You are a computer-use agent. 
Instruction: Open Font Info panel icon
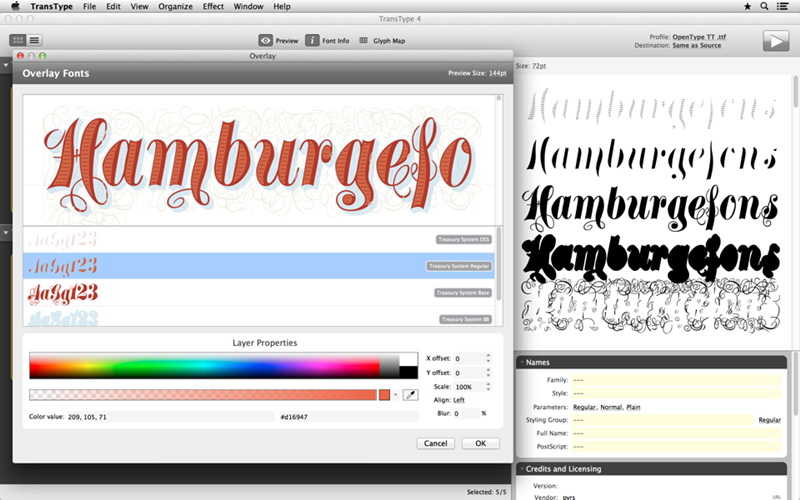click(312, 40)
